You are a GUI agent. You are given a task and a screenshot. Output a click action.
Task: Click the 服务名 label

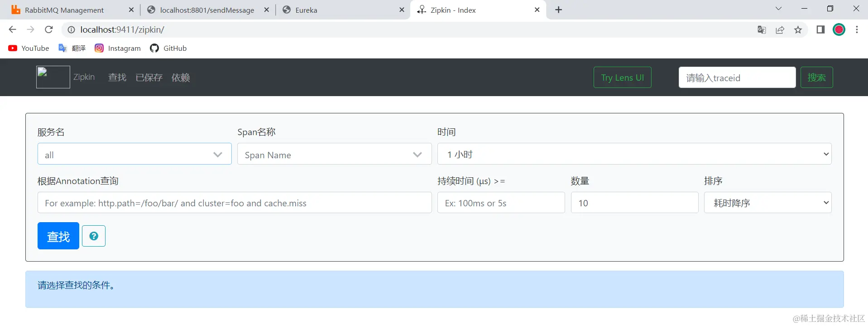pos(51,132)
